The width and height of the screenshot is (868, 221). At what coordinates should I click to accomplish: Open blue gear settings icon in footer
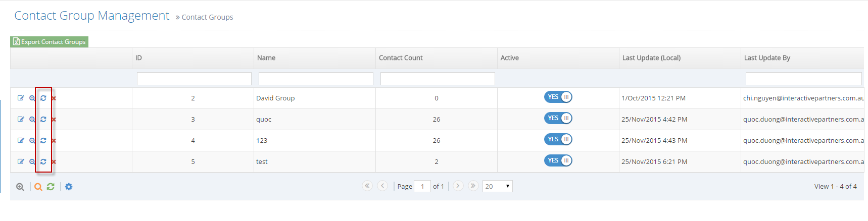click(x=69, y=187)
